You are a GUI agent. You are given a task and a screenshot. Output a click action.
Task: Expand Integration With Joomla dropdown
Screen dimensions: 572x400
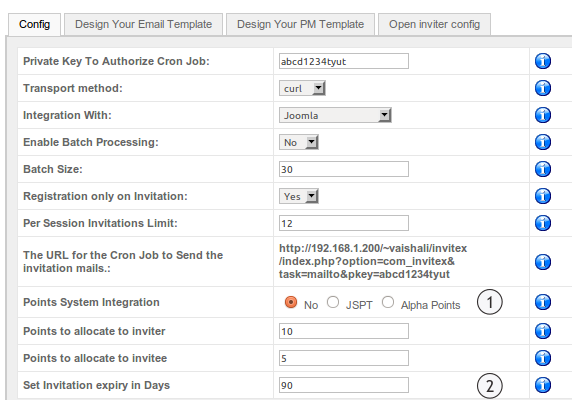(335, 115)
